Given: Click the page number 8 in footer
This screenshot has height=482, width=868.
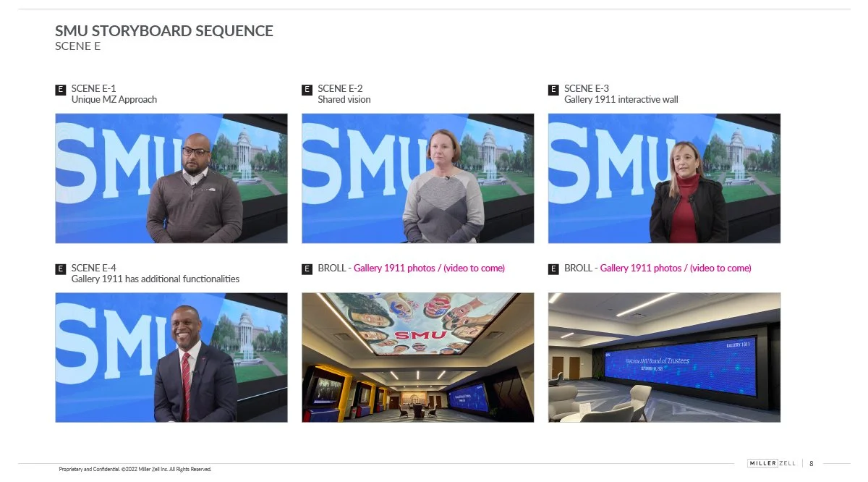Looking at the screenshot, I should click(x=811, y=463).
